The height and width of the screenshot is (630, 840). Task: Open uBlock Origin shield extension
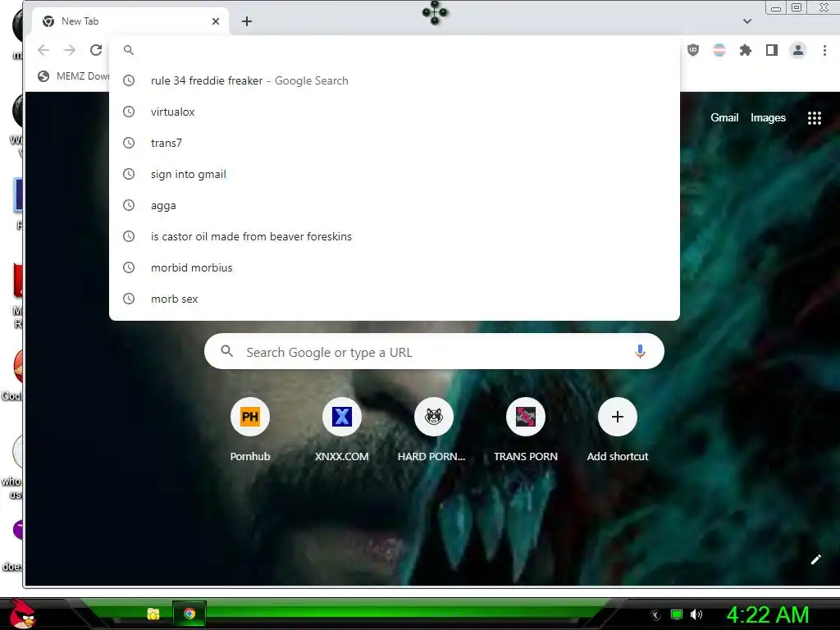point(692,50)
